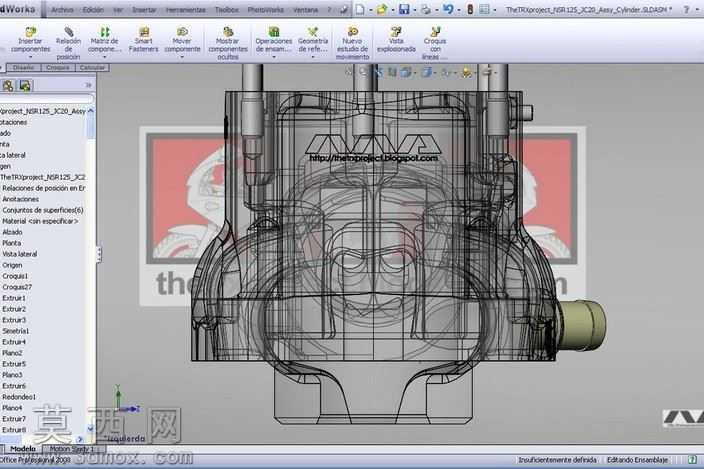Screen dimensions: 704x469
Task: Open the Ventana menu
Action: click(306, 9)
